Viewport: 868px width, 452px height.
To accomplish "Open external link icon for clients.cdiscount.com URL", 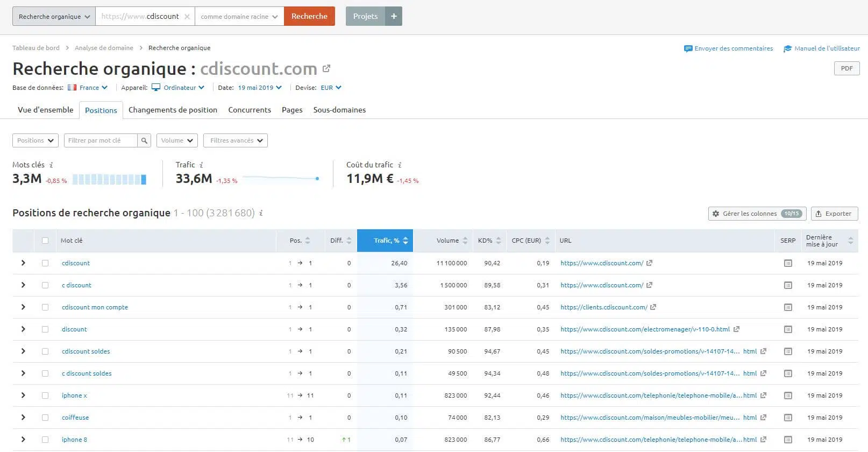I will pyautogui.click(x=653, y=307).
